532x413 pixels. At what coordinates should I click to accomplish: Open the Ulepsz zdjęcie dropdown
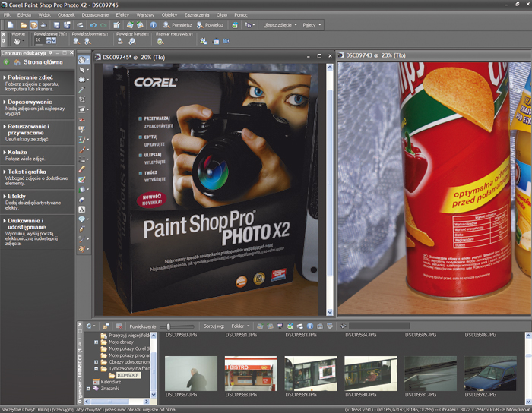click(279, 25)
